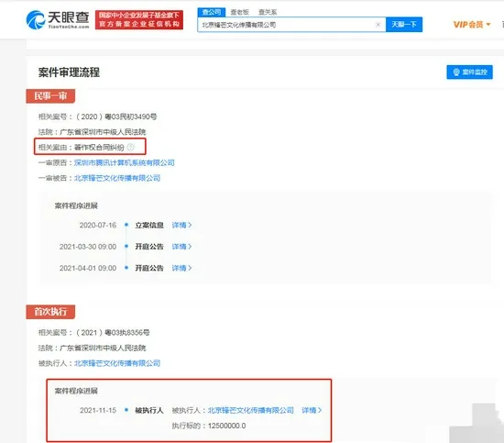Click the 案件监控 button

[x=469, y=72]
